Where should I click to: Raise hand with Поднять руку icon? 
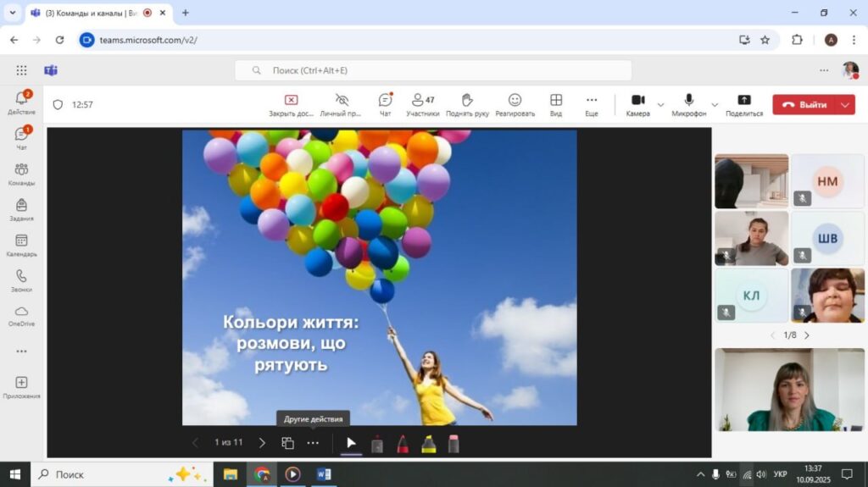pyautogui.click(x=465, y=100)
